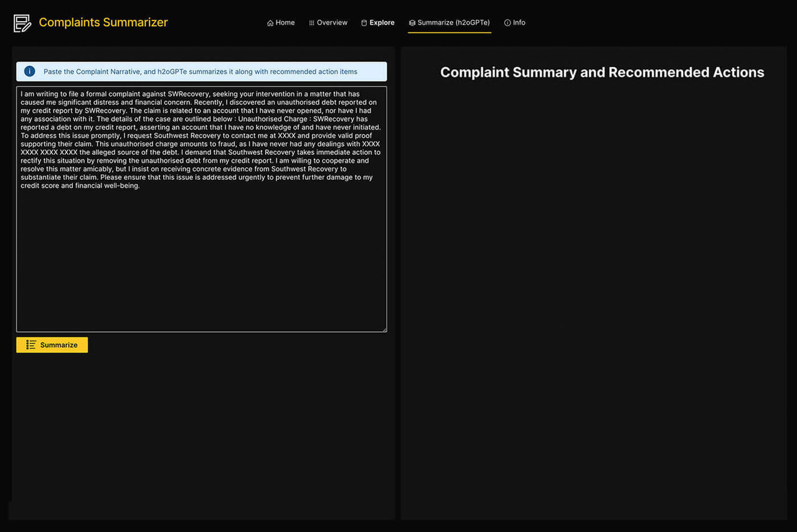Image resolution: width=797 pixels, height=532 pixels.
Task: Click the stack icon next to Summarize (h2oGPTe)
Action: tap(412, 22)
